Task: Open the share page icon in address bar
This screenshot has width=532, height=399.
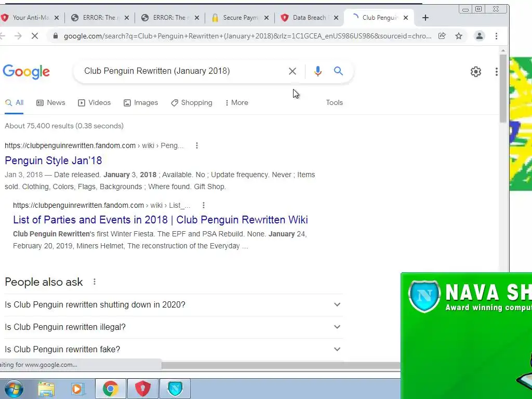Action: tap(442, 36)
